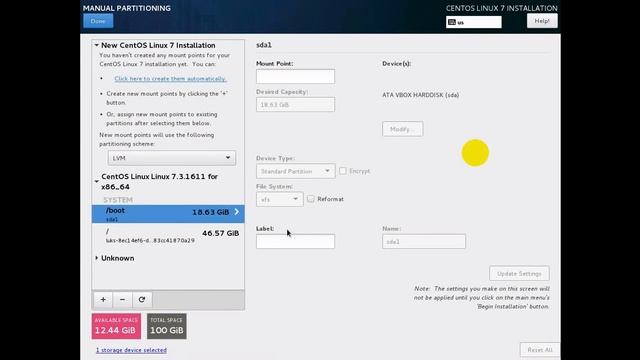
Task: Click Reset All button
Action: [540, 350]
